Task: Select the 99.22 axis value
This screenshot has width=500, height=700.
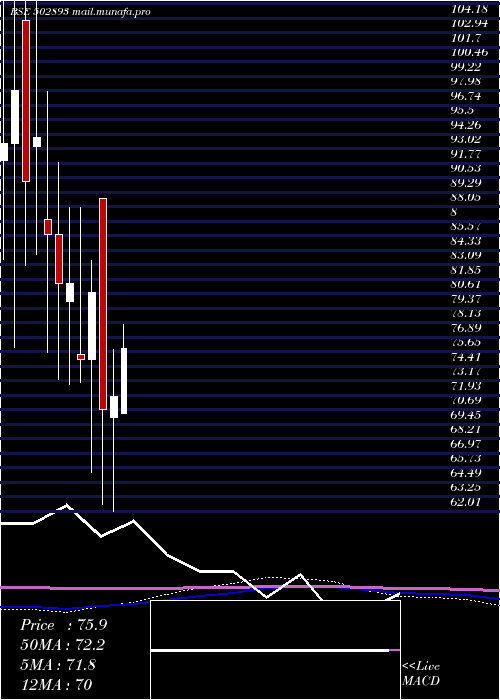Action: [466, 67]
